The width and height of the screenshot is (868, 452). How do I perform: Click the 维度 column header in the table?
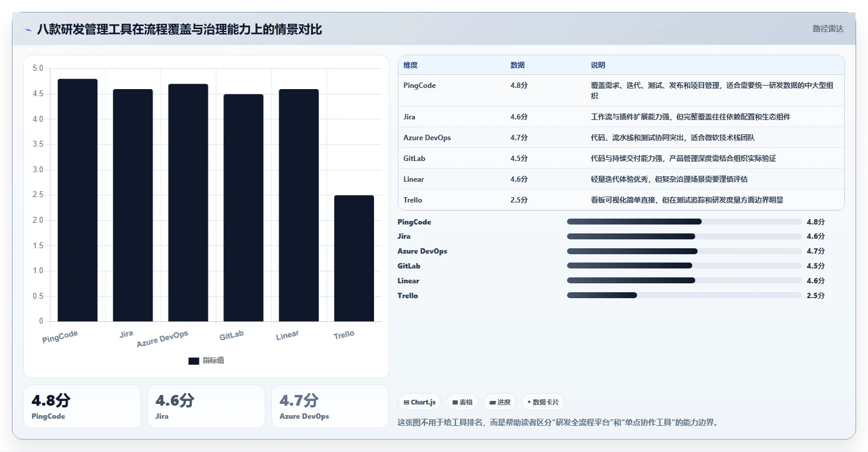click(410, 65)
